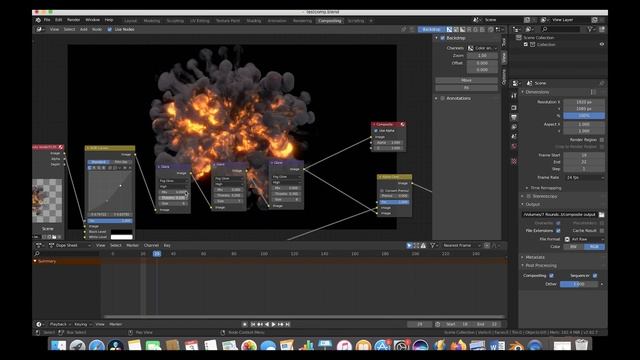This screenshot has width=640, height=360.
Task: Click the Jump to start frame button
Action: pos(253,324)
